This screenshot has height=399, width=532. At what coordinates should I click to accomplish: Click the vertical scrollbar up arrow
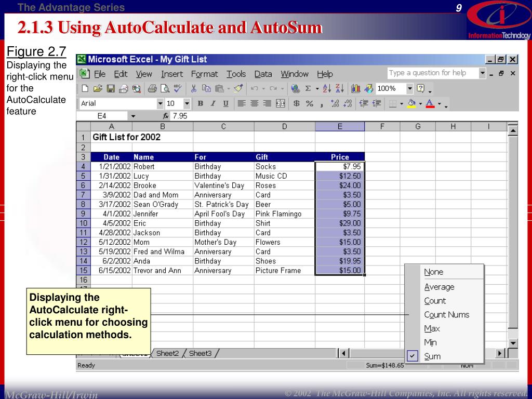coord(513,130)
